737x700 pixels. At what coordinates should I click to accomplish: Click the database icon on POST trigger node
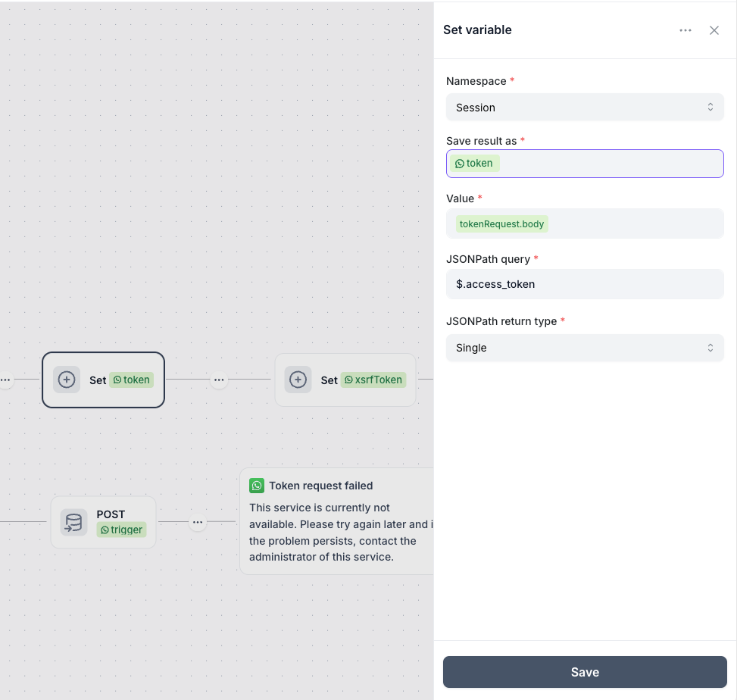point(73,522)
